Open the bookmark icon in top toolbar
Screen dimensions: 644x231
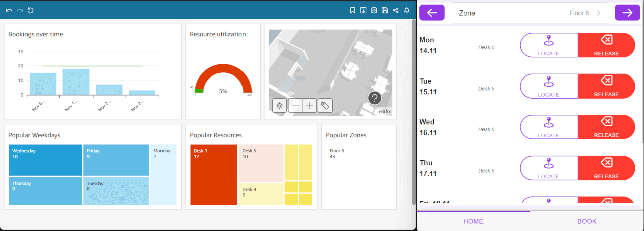[353, 10]
